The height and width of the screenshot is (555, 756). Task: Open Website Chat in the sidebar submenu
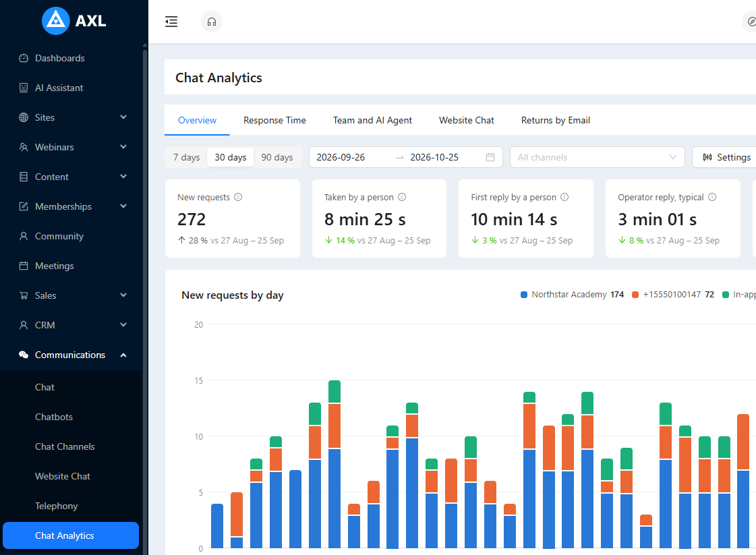(71, 476)
